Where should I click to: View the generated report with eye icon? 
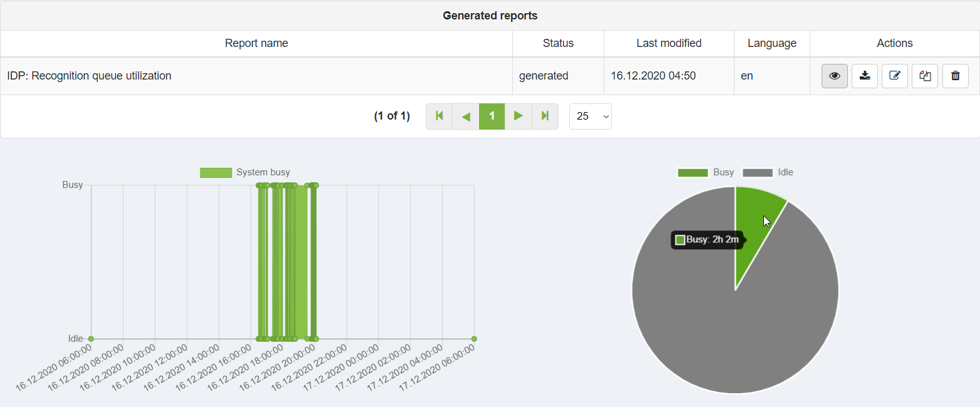pos(834,76)
